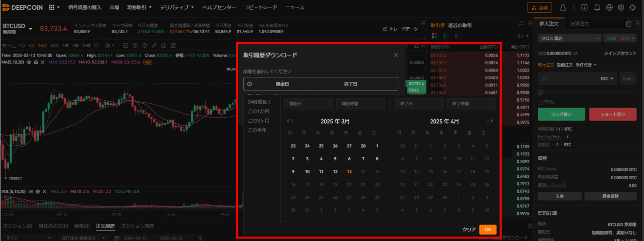Open the hexagon settings icon in header

pyautogui.click(x=621, y=8)
